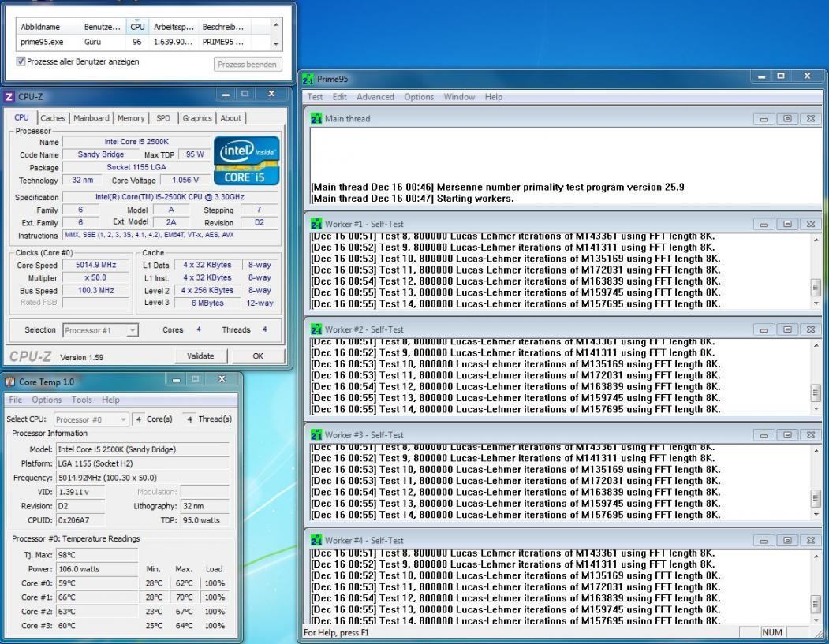Click the Intel Core i5 logo in CPU-Z

click(246, 161)
